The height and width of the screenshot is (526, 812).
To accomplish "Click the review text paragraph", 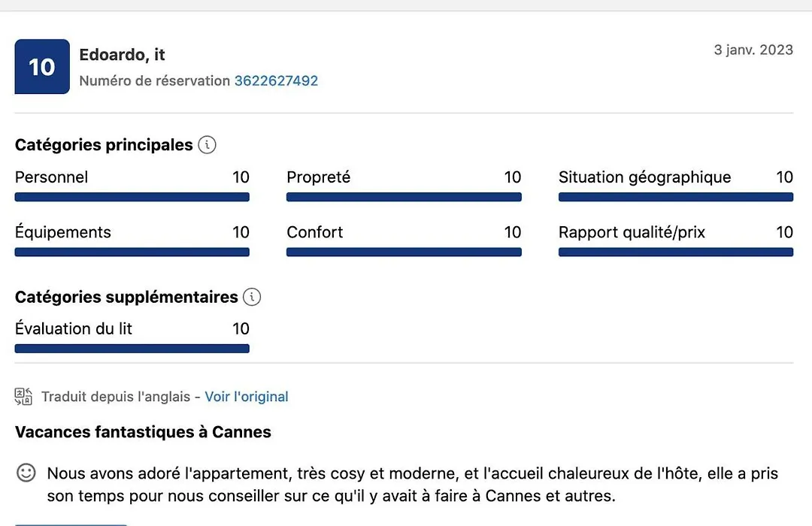I will (413, 485).
